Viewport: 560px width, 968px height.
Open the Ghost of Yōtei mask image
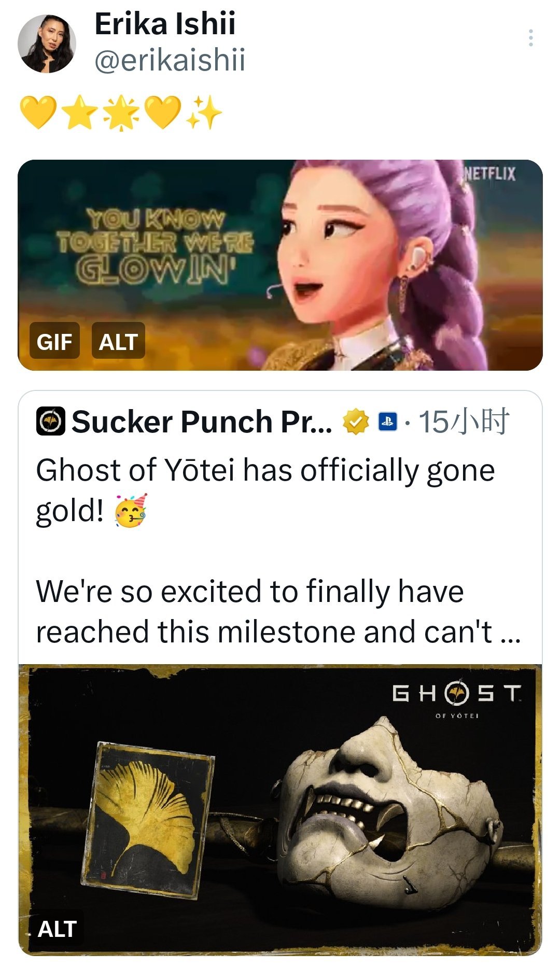click(x=280, y=809)
